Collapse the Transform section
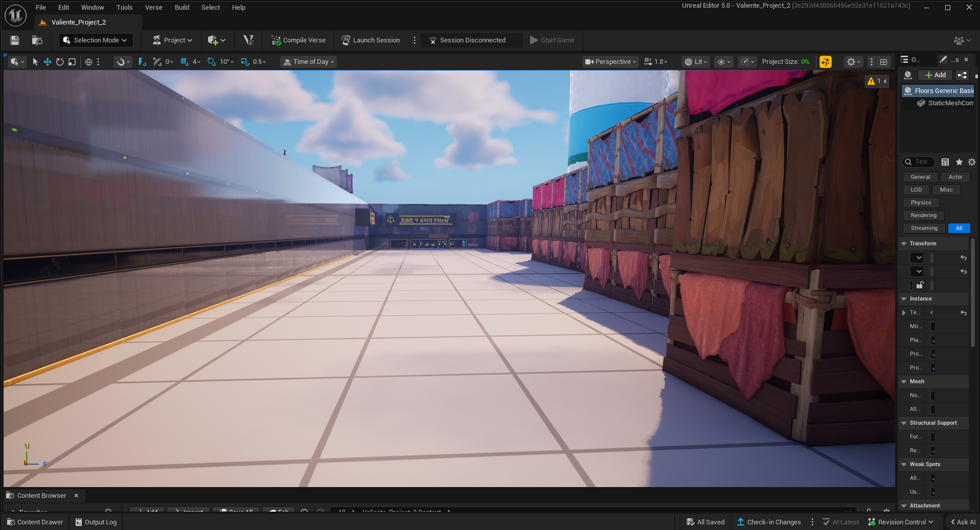The width and height of the screenshot is (980, 530). tap(904, 244)
